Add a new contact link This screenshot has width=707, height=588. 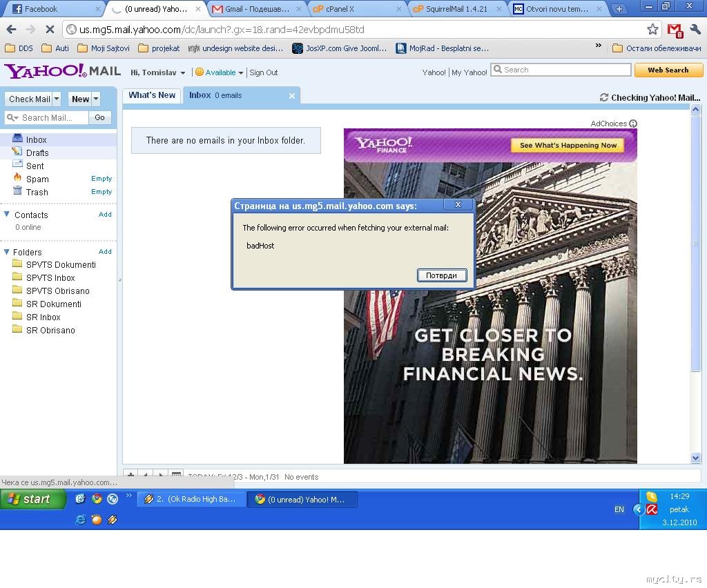(105, 215)
